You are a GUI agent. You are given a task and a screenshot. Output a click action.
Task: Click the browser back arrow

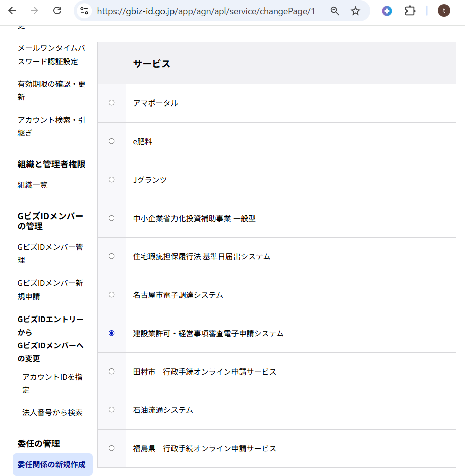click(x=12, y=11)
